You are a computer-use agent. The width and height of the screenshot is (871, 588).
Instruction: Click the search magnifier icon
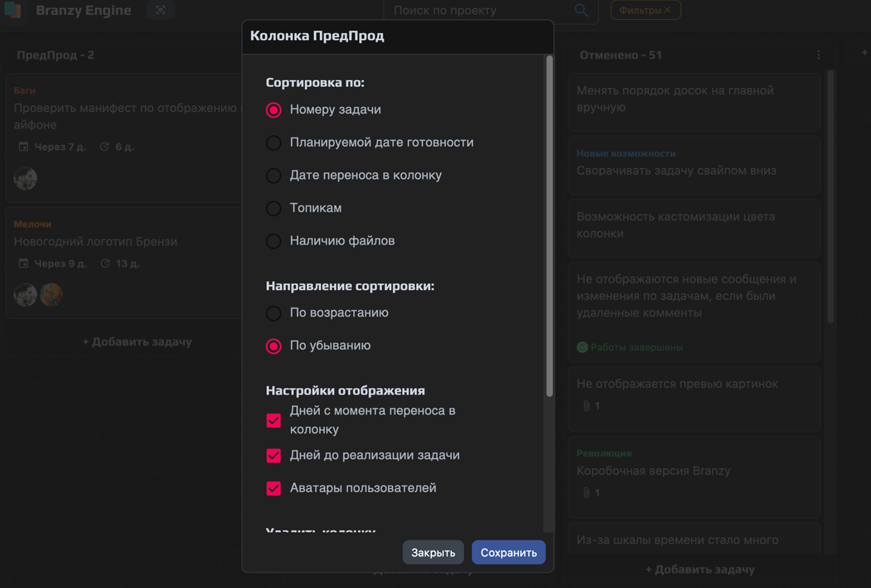pyautogui.click(x=581, y=10)
